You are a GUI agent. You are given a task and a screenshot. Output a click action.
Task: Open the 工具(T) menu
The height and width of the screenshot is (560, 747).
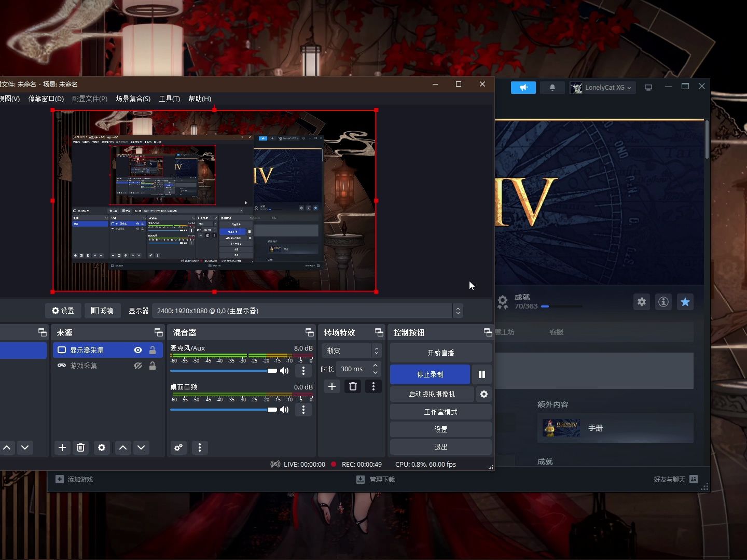[x=170, y=99]
